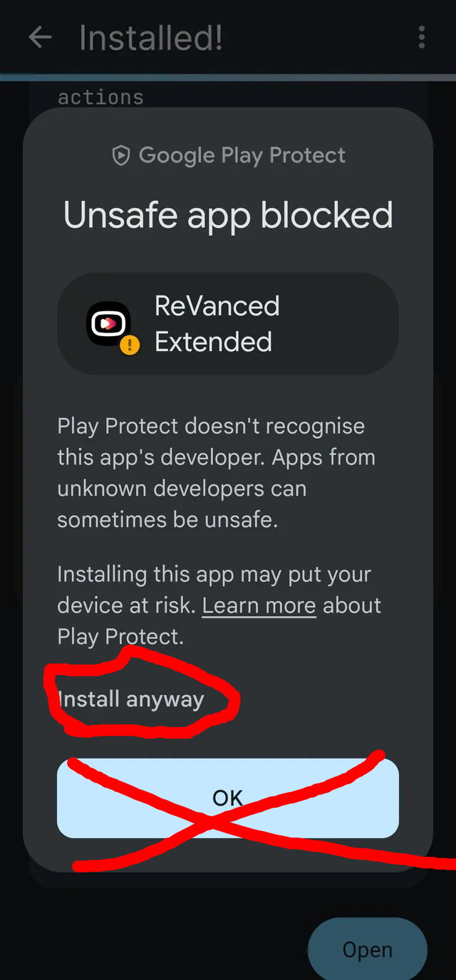Tap the progress line under the header

228,77
